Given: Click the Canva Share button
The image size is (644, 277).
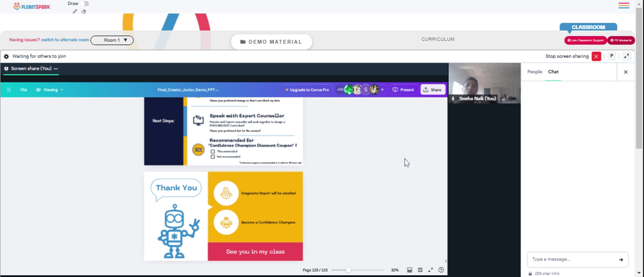Looking at the screenshot, I should tap(433, 90).
